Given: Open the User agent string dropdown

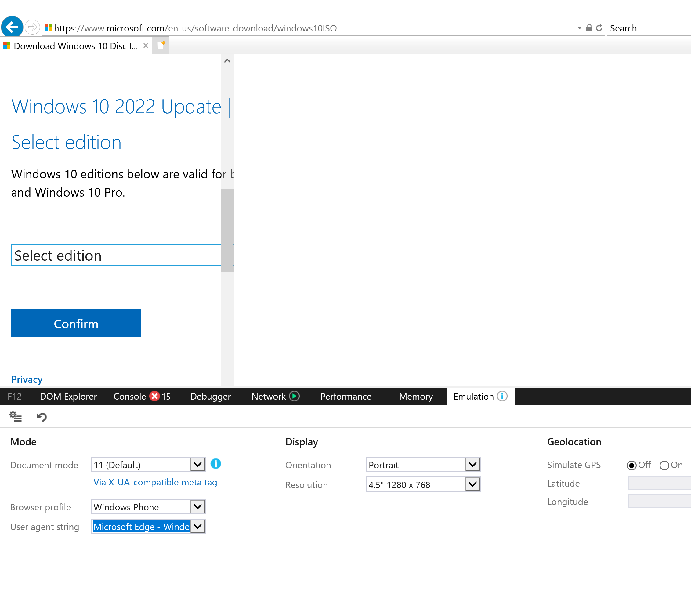Looking at the screenshot, I should click(x=148, y=526).
